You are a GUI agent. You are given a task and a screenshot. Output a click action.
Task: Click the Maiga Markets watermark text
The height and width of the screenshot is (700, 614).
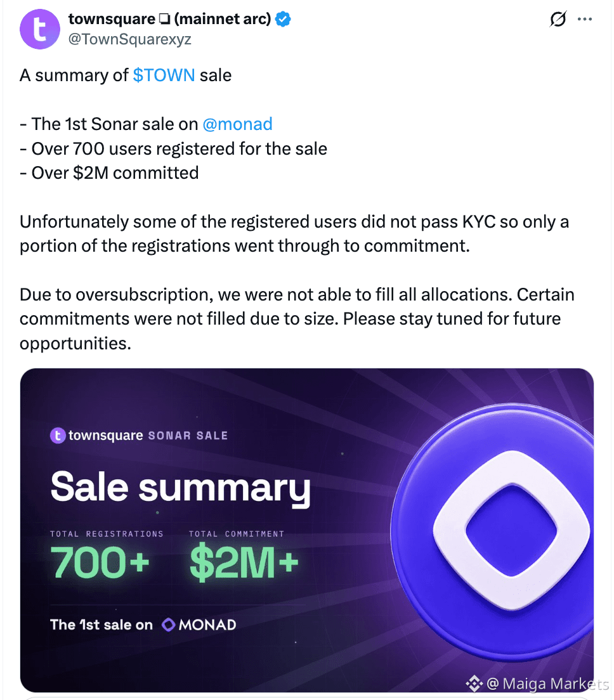tap(548, 684)
